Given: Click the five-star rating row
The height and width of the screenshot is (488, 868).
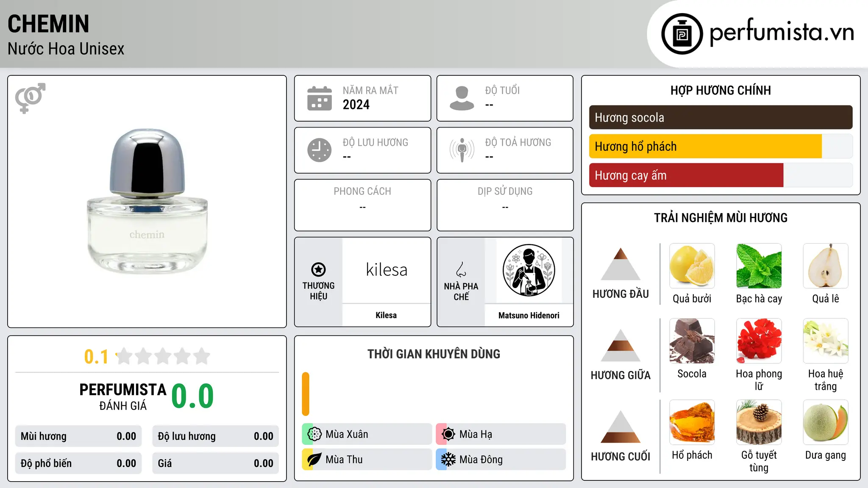Looking at the screenshot, I should pos(163,356).
